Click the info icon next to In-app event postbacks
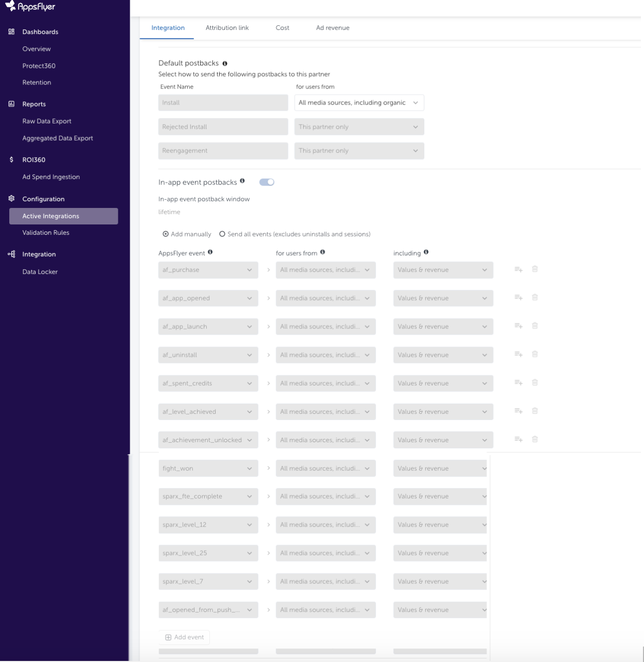 (x=242, y=181)
